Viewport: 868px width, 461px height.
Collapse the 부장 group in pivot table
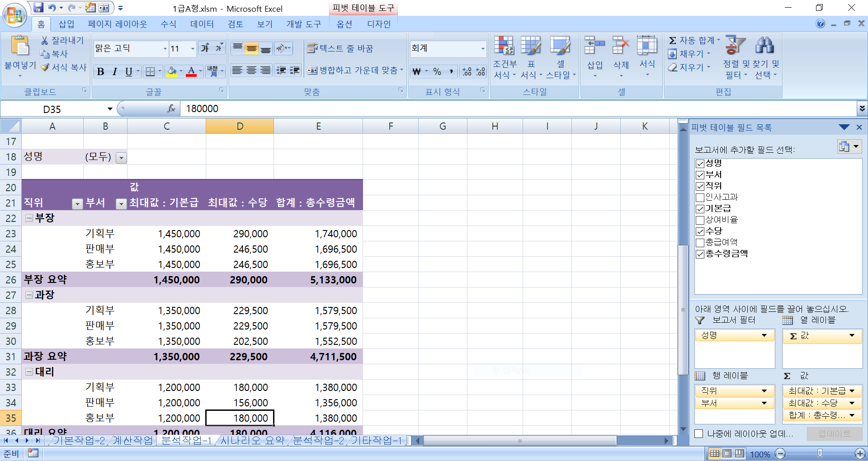pos(29,218)
